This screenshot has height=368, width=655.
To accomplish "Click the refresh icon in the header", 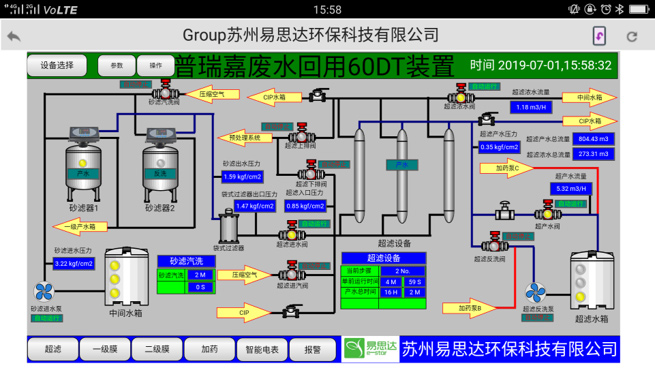I will click(632, 36).
